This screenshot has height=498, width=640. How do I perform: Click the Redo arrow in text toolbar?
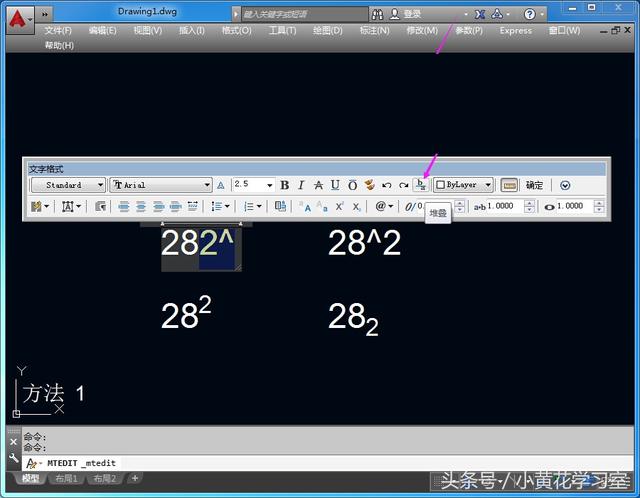(x=403, y=185)
